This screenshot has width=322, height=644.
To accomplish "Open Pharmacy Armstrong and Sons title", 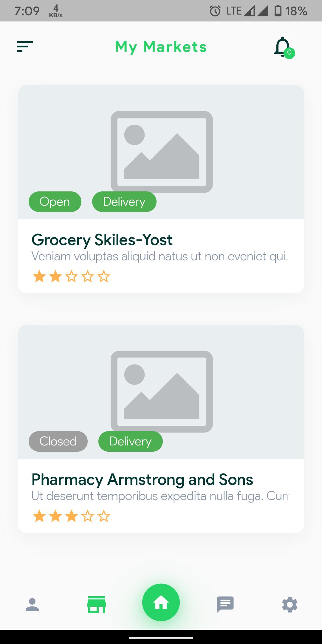I will pyautogui.click(x=142, y=479).
